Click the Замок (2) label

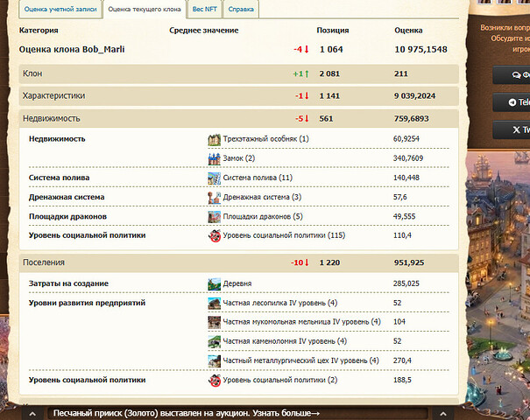[238, 158]
